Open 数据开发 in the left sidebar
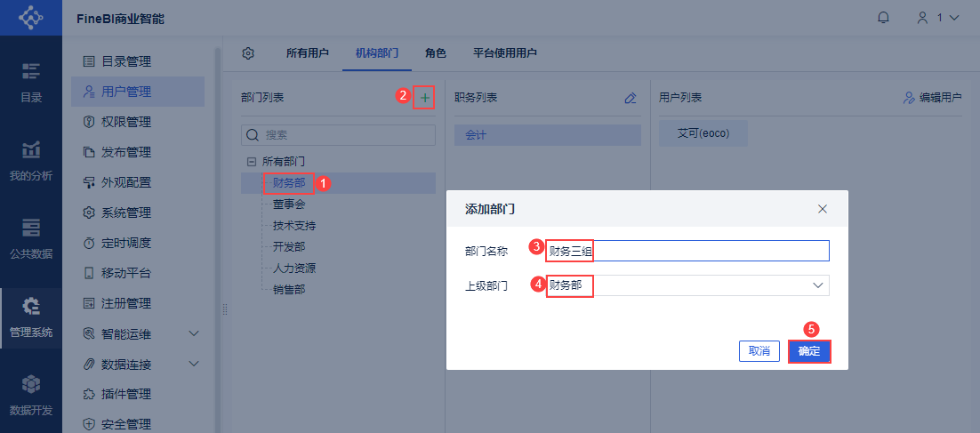The width and height of the screenshot is (980, 433). (x=31, y=394)
